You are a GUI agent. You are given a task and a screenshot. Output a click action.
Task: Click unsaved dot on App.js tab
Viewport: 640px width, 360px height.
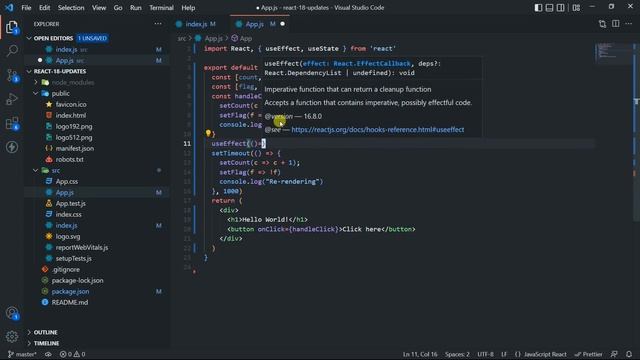click(282, 24)
